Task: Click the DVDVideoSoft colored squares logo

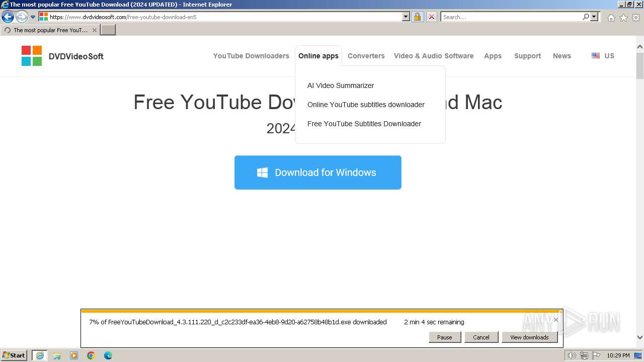Action: (x=32, y=56)
